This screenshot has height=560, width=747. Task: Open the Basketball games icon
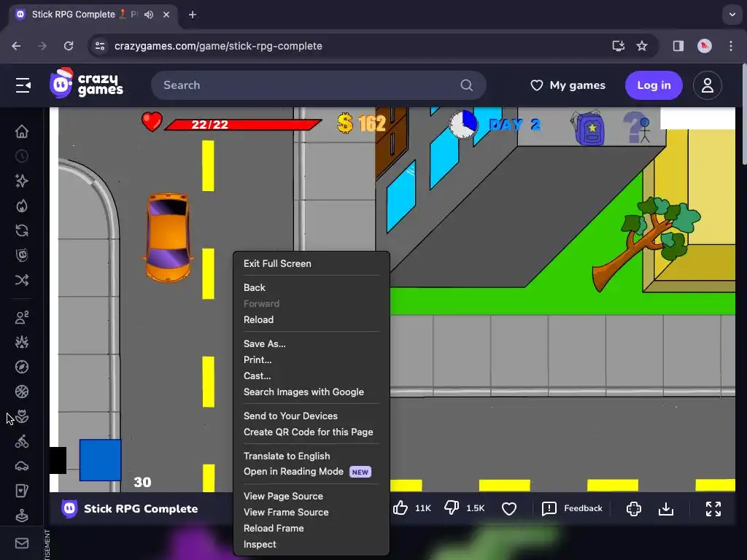(x=22, y=392)
